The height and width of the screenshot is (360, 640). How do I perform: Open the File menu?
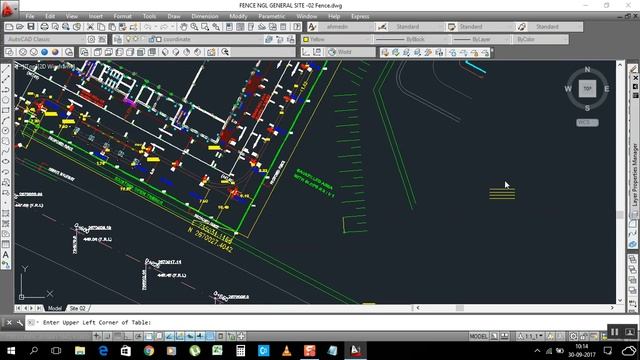30,16
